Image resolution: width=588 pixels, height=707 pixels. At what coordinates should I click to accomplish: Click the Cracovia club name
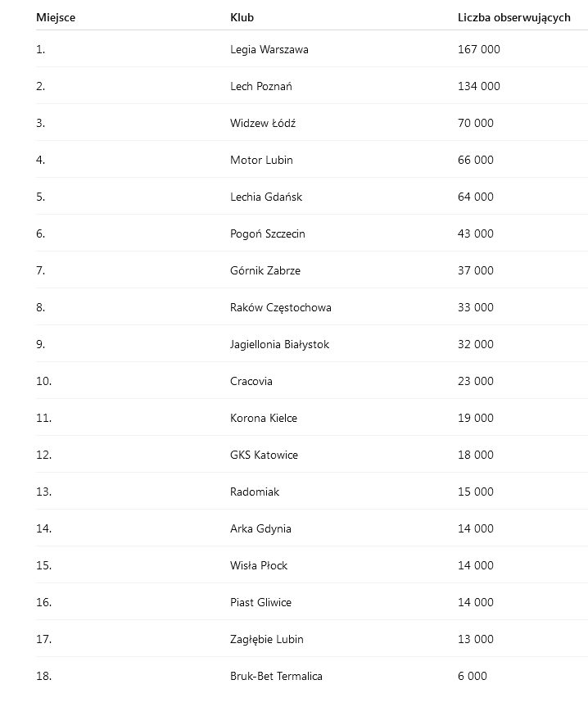click(251, 381)
